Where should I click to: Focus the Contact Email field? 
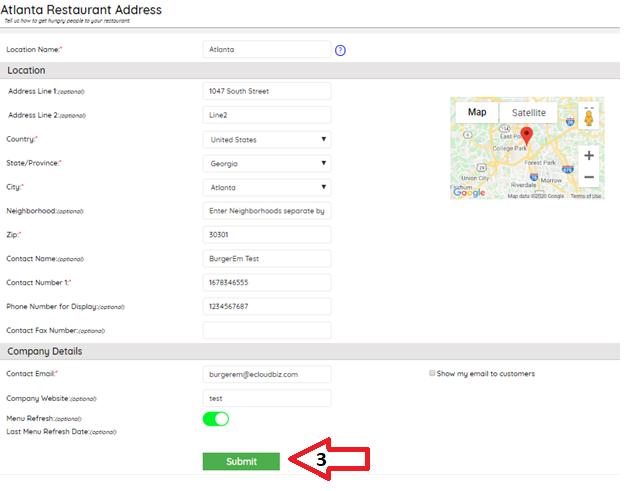click(267, 374)
